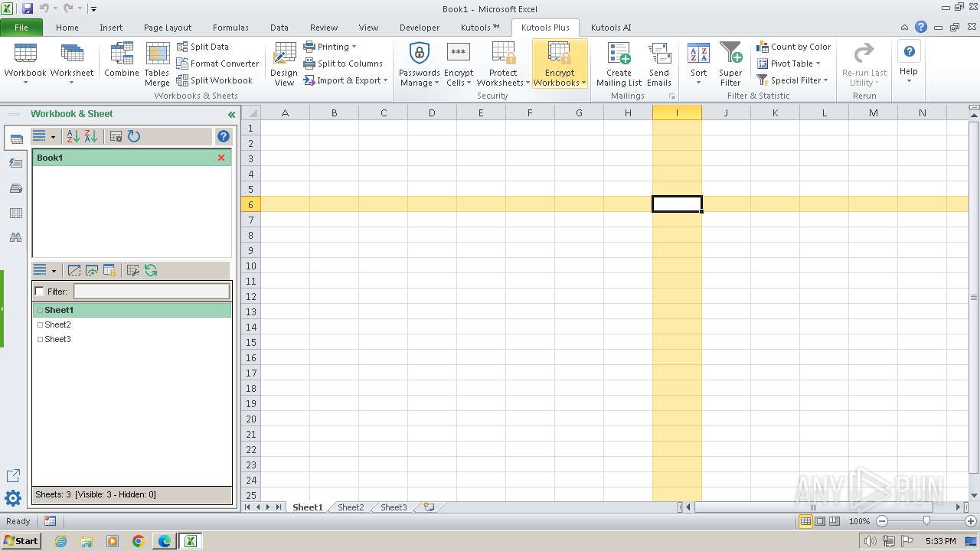The width and height of the screenshot is (980, 551).
Task: Click Split Data in ribbon
Action: click(203, 47)
